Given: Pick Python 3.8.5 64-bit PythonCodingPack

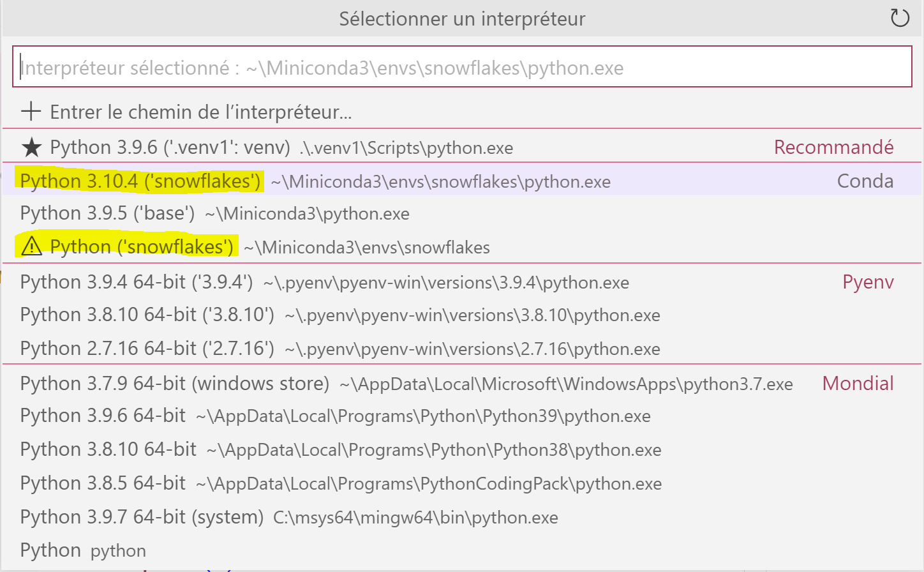Looking at the screenshot, I should click(462, 483).
